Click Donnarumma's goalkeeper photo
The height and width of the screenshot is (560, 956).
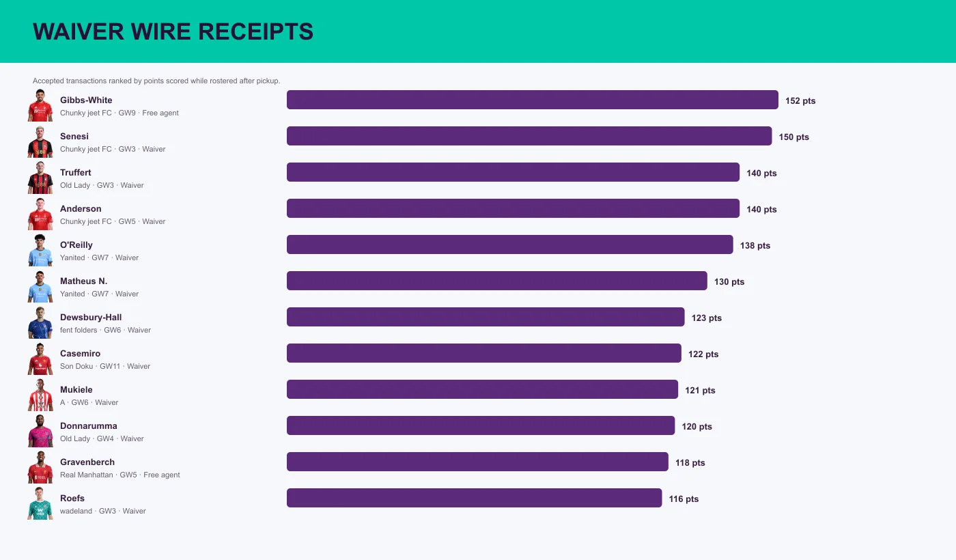pyautogui.click(x=40, y=431)
